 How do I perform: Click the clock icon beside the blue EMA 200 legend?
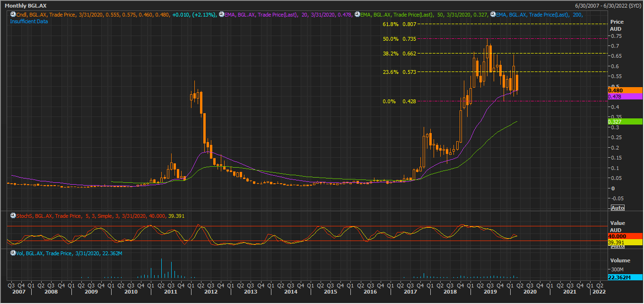click(494, 15)
